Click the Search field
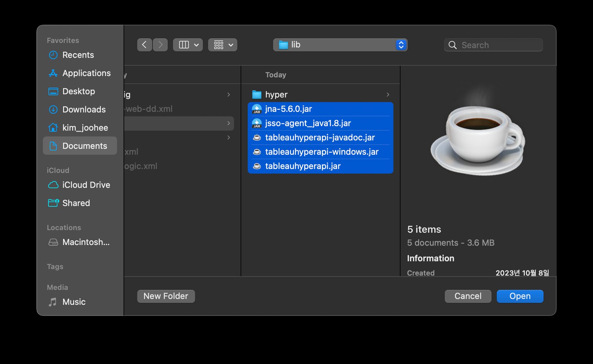 tap(499, 45)
